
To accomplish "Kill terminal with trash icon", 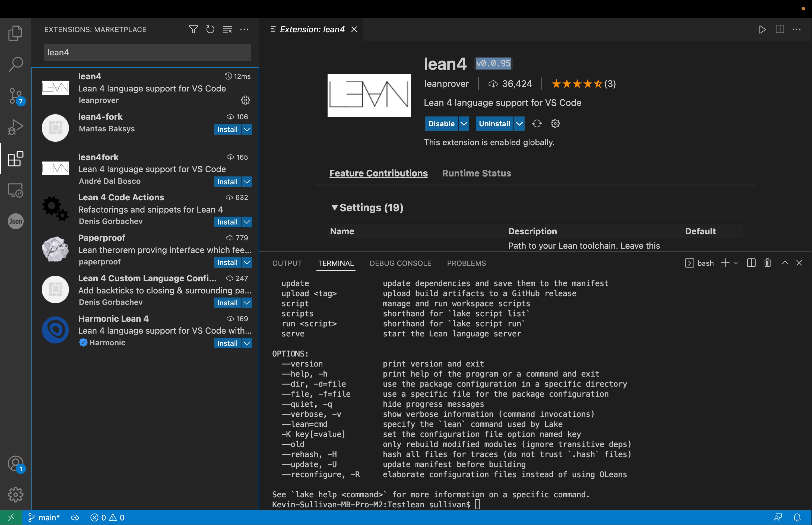I will (x=767, y=263).
